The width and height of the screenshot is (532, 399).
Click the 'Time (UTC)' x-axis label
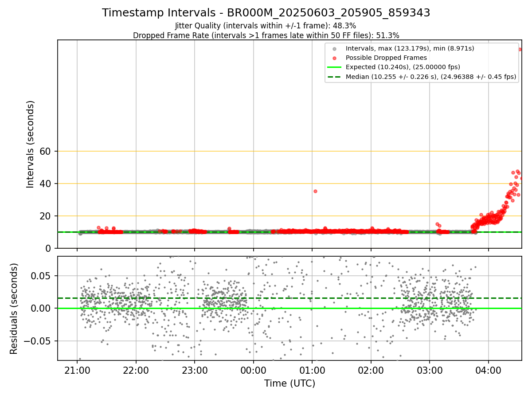tap(289, 383)
